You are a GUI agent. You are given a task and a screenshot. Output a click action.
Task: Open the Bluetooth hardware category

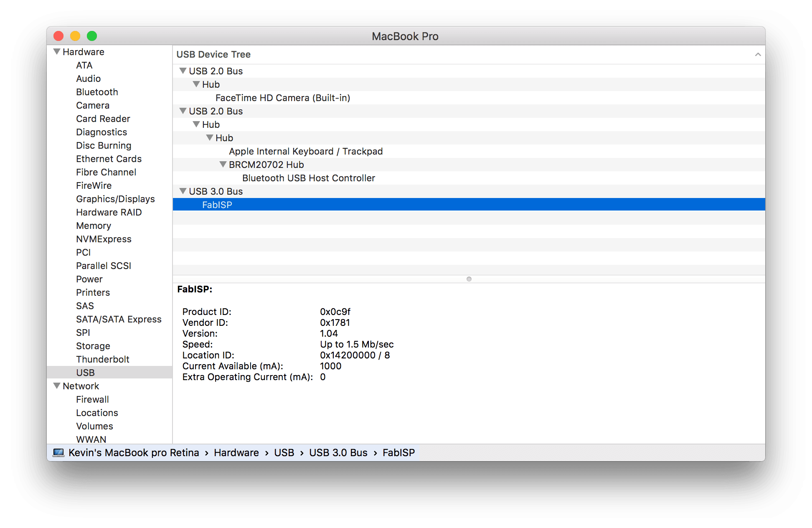[x=97, y=92]
